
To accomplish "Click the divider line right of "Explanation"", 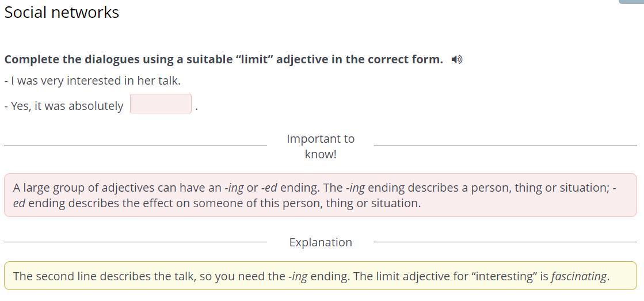I will pyautogui.click(x=506, y=242).
